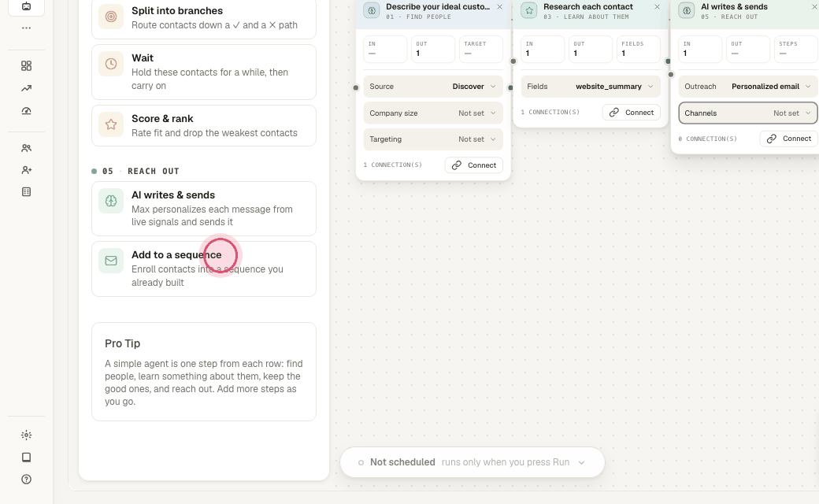Viewport: 819px width, 504px height.
Task: Click star icon on Research each contact node
Action: tap(529, 10)
